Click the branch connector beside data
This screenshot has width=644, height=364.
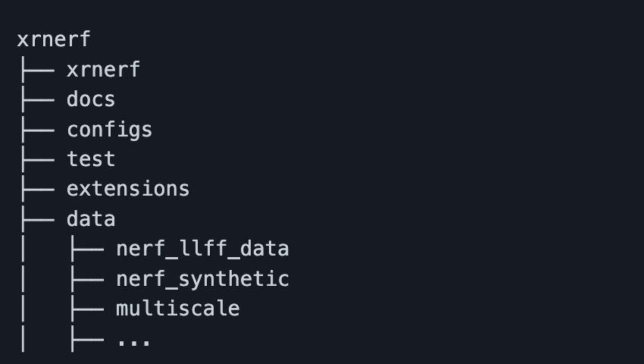tap(36, 219)
